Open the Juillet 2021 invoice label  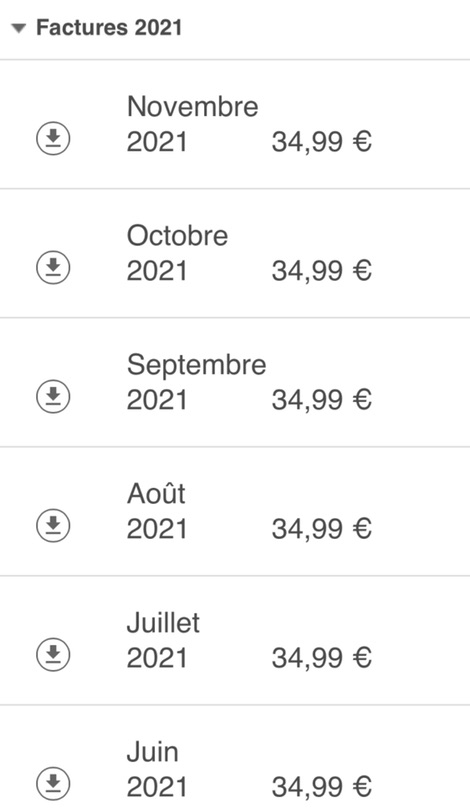click(164, 640)
